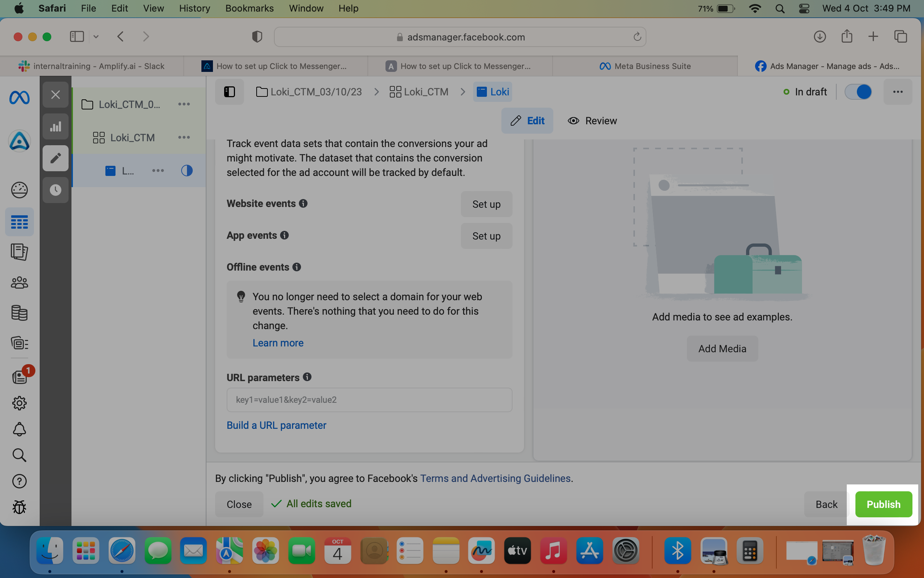Open System Settings from the Dock

pos(626,551)
